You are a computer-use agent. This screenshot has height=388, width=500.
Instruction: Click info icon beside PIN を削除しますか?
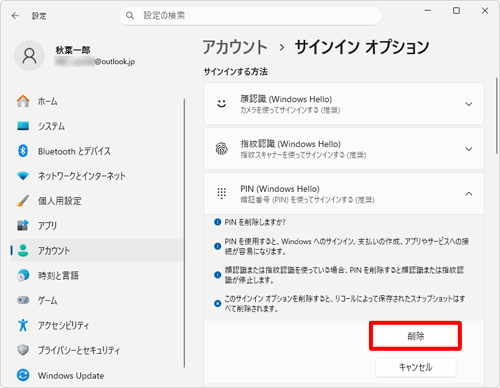click(x=217, y=222)
